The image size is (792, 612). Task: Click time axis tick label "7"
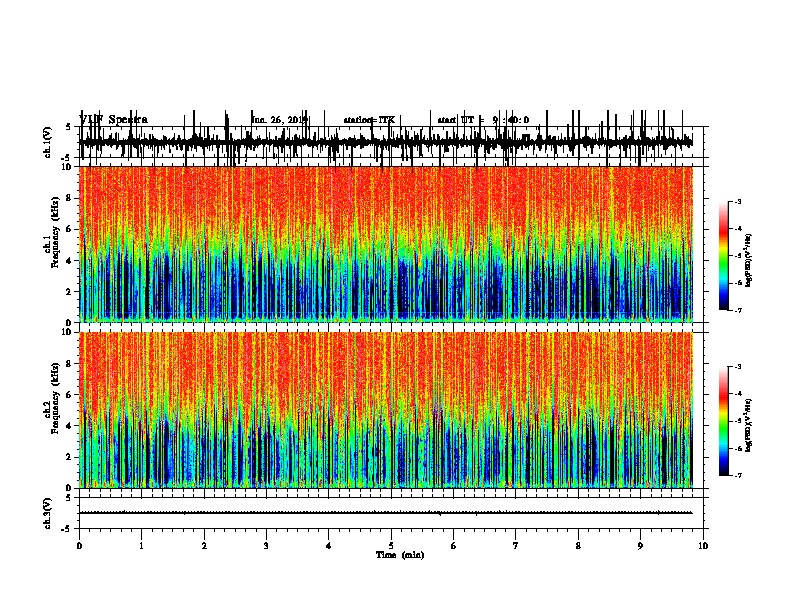516,546
